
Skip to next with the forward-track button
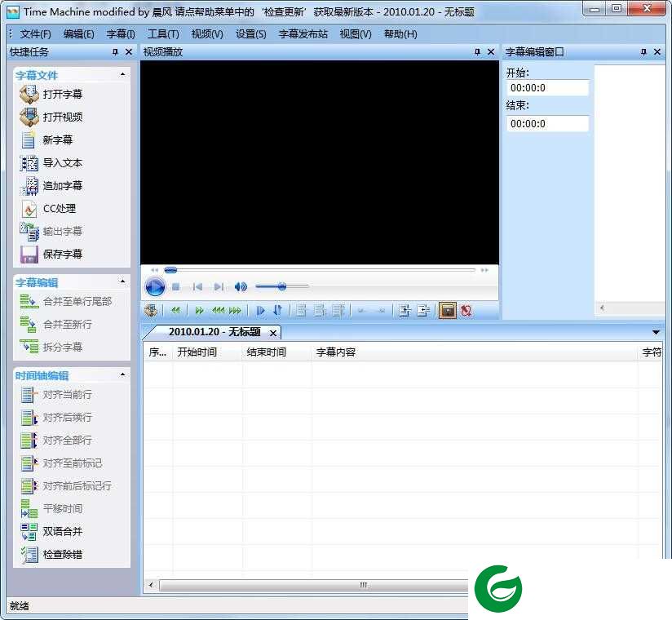tap(219, 286)
